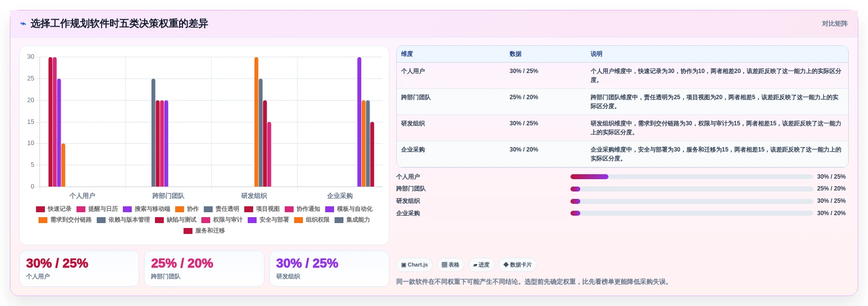868x306 pixels.
Task: Click 个人用户 label on the chart x-axis
Action: (82, 196)
